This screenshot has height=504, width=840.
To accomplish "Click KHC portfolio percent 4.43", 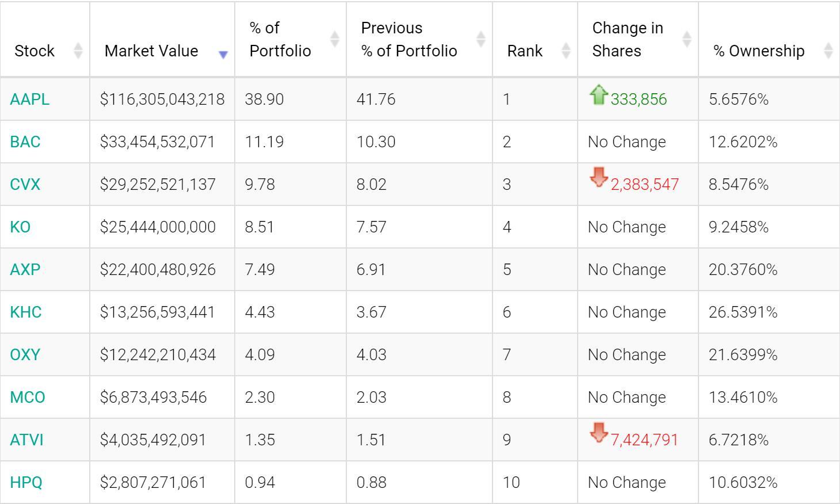I will coord(259,312).
